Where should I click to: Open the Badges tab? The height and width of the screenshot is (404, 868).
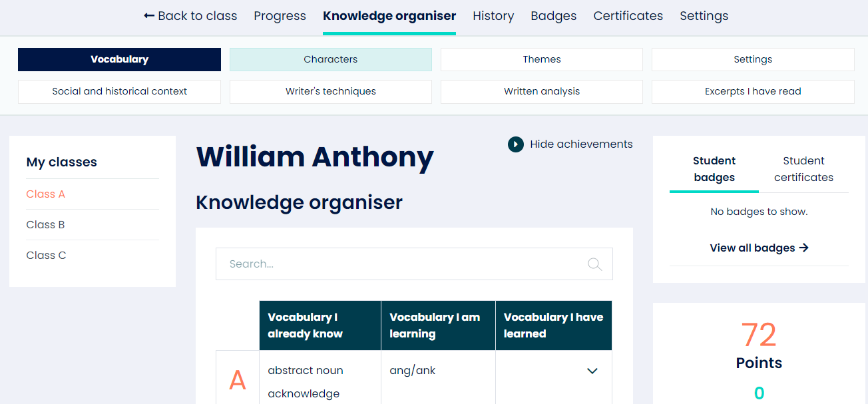554,16
